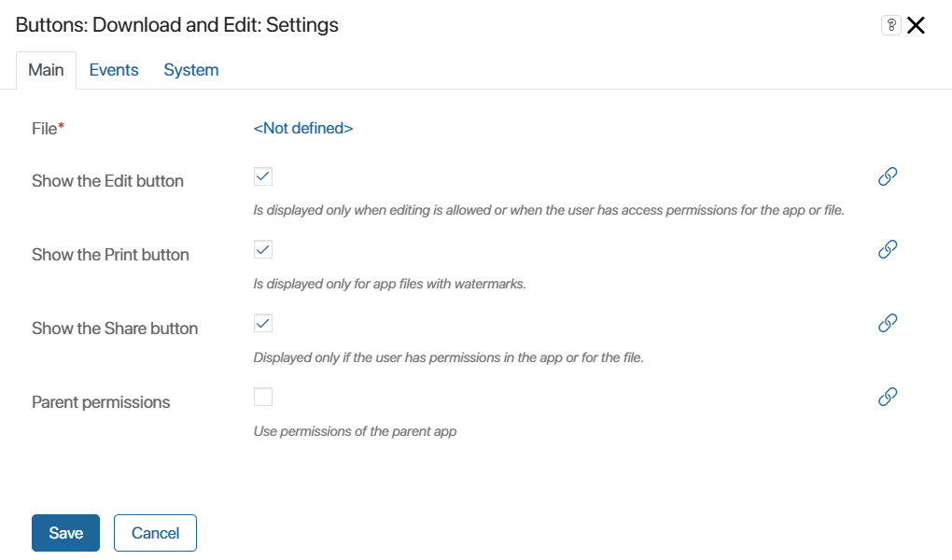Uncheck Show the Share button checkbox
Viewport: 952px width, 560px height.
point(263,323)
